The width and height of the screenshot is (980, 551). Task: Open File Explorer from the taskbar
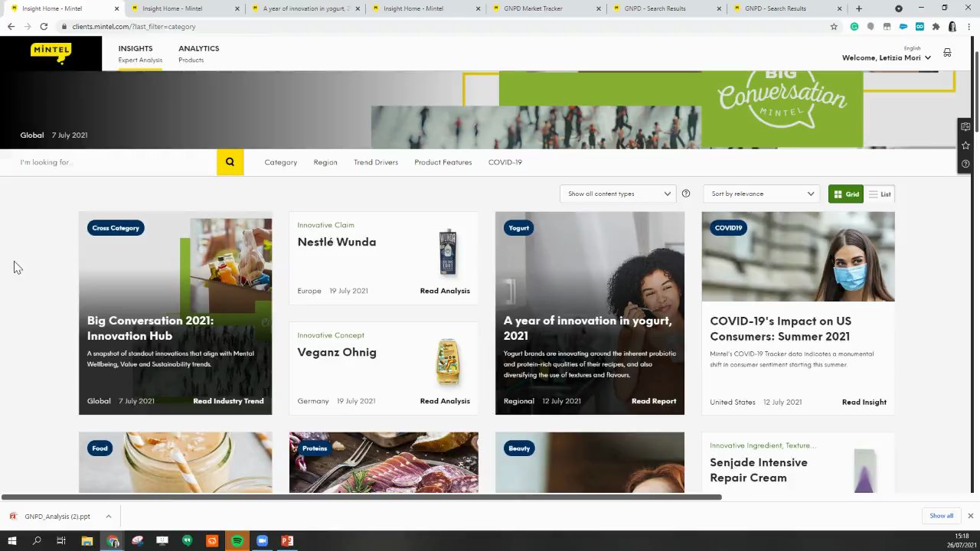[87, 541]
